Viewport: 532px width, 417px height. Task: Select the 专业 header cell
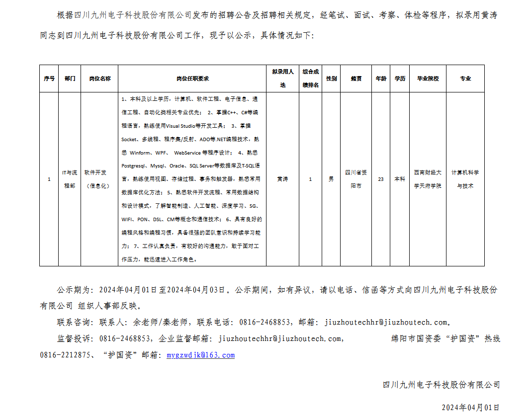click(x=465, y=79)
